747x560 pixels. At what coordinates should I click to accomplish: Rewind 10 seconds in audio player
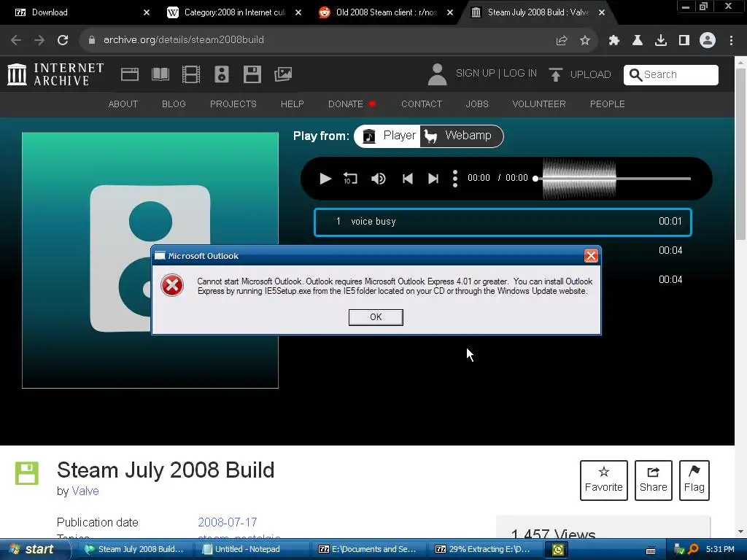click(x=350, y=179)
